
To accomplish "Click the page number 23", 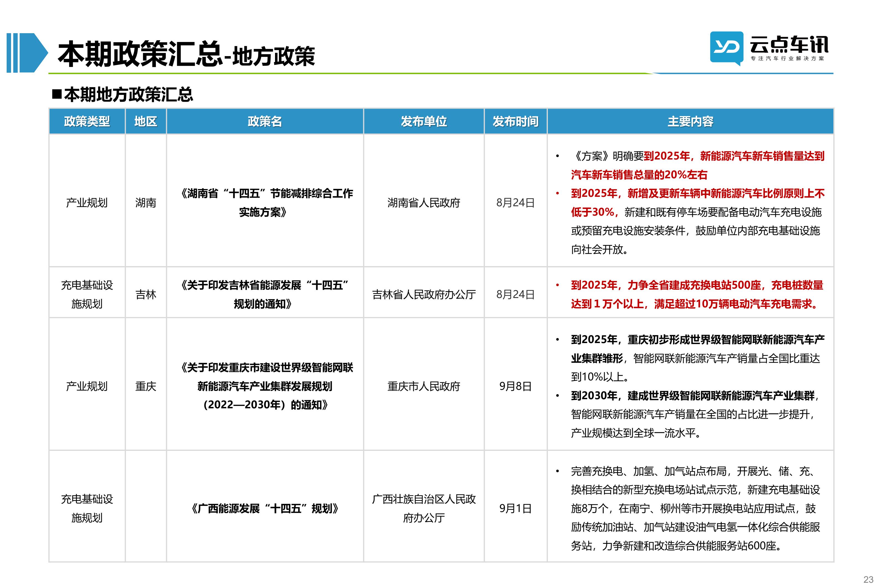I will pyautogui.click(x=868, y=579).
